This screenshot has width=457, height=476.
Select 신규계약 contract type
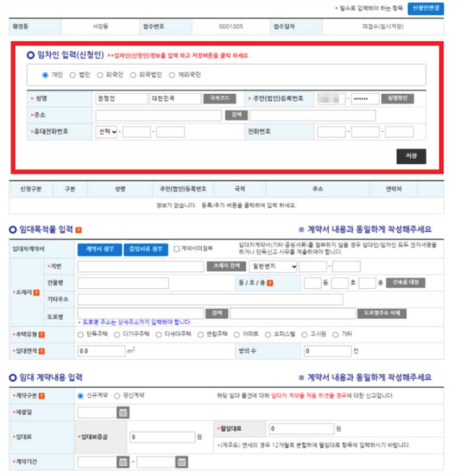(x=80, y=396)
